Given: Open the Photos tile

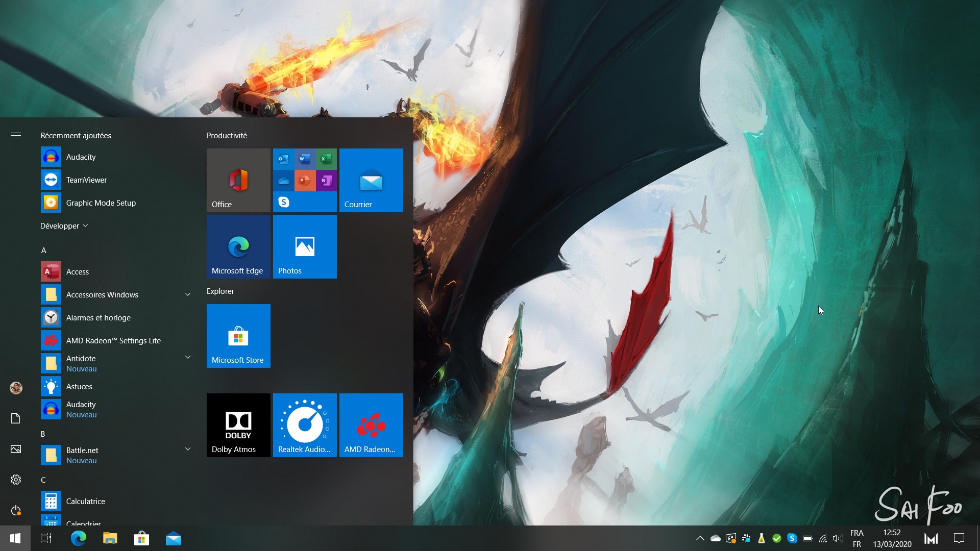Looking at the screenshot, I should tap(305, 246).
